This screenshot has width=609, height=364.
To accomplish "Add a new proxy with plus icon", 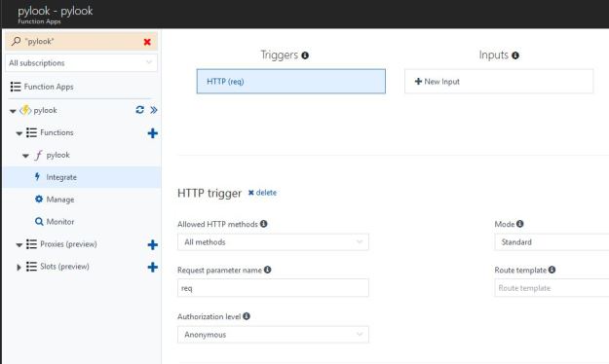I will point(153,245).
